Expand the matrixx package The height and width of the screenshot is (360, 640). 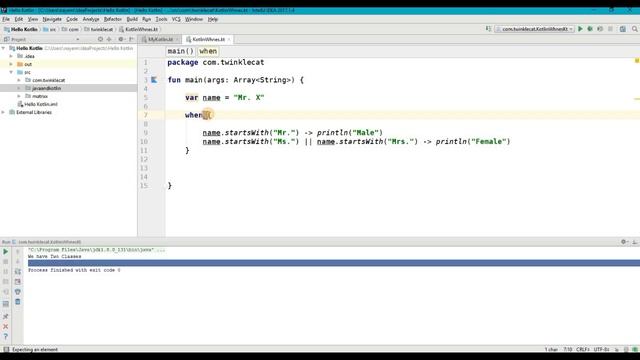tap(19, 96)
